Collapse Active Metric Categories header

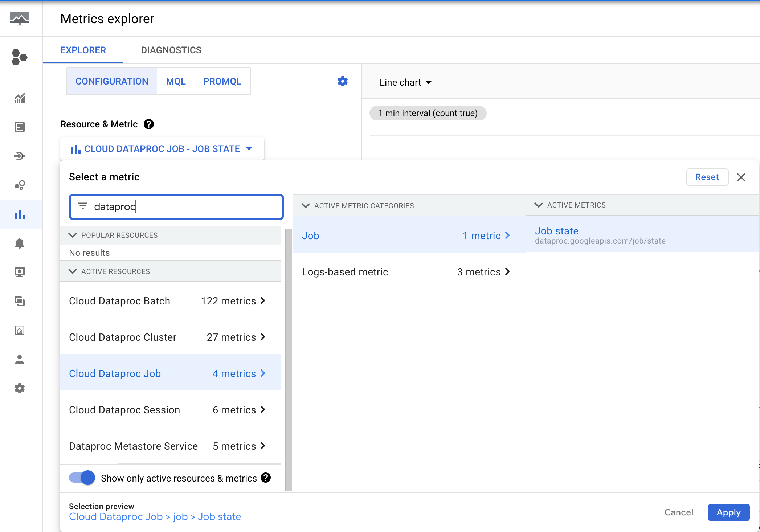click(306, 205)
